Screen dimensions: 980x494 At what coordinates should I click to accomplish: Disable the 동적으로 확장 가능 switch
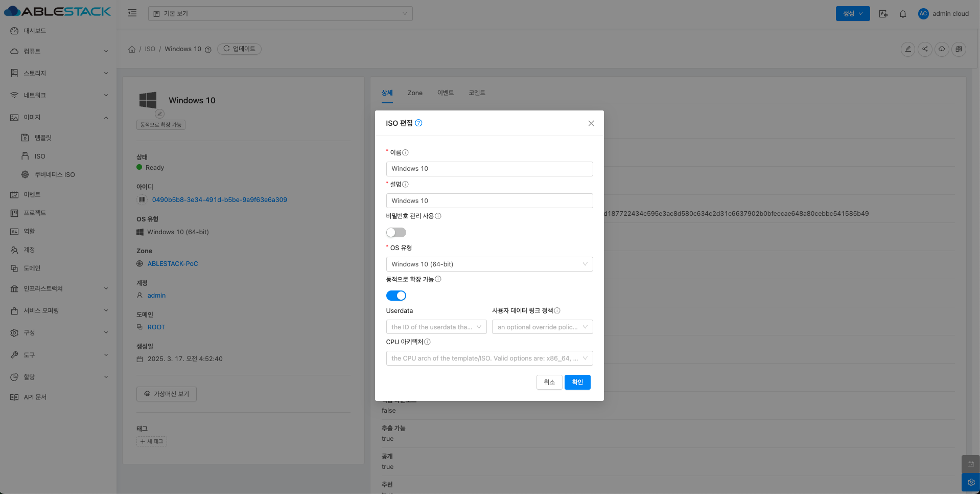396,296
